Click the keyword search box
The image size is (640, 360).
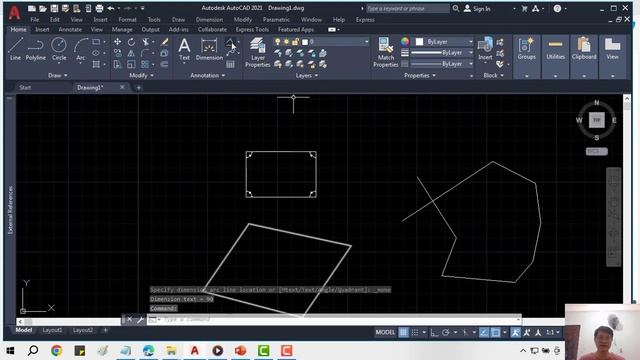(407, 8)
